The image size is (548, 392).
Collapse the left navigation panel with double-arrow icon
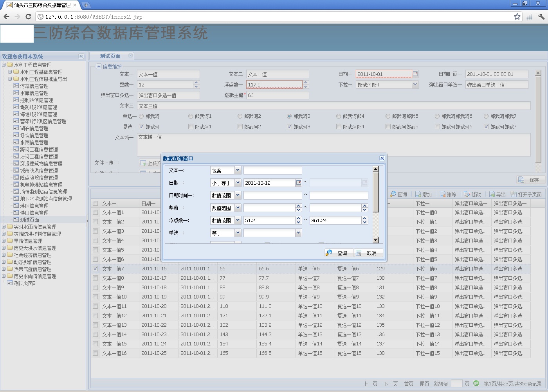[x=81, y=56]
